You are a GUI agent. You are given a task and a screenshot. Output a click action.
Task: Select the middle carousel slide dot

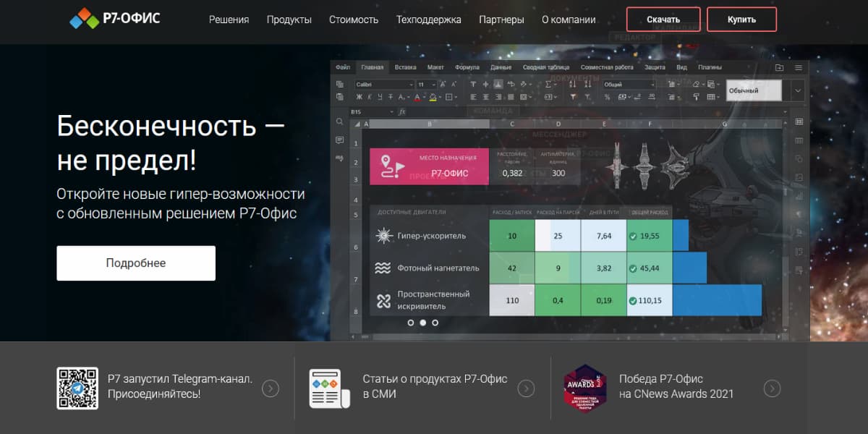423,323
